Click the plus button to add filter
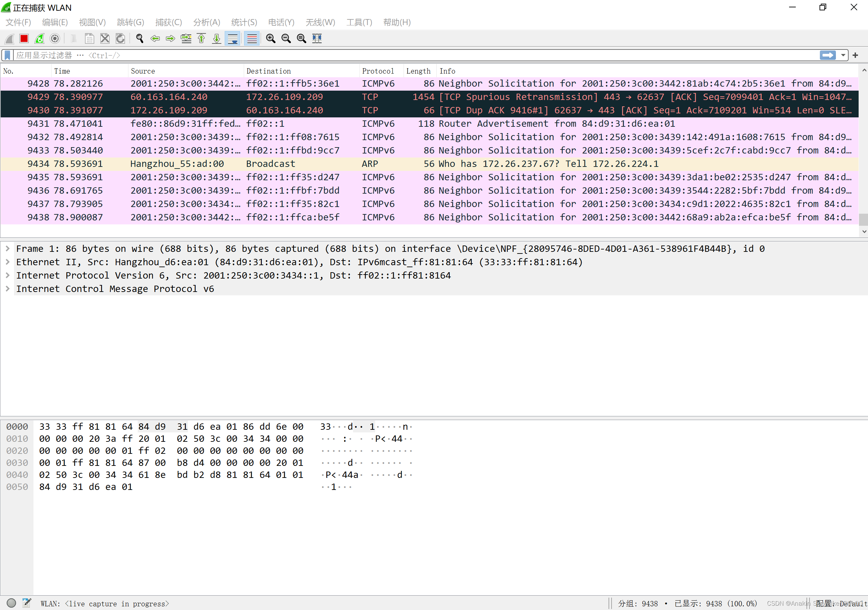This screenshot has width=868, height=610. click(856, 55)
